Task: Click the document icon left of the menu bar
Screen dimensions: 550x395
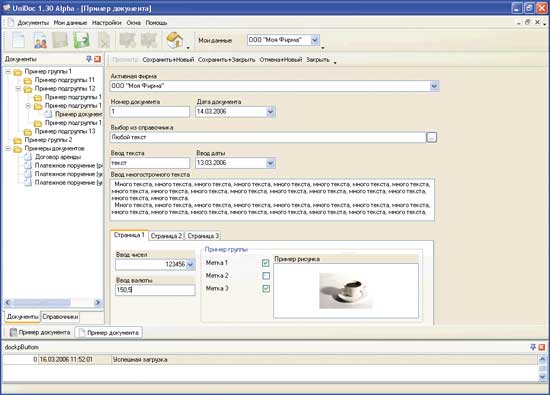Action: click(11, 23)
